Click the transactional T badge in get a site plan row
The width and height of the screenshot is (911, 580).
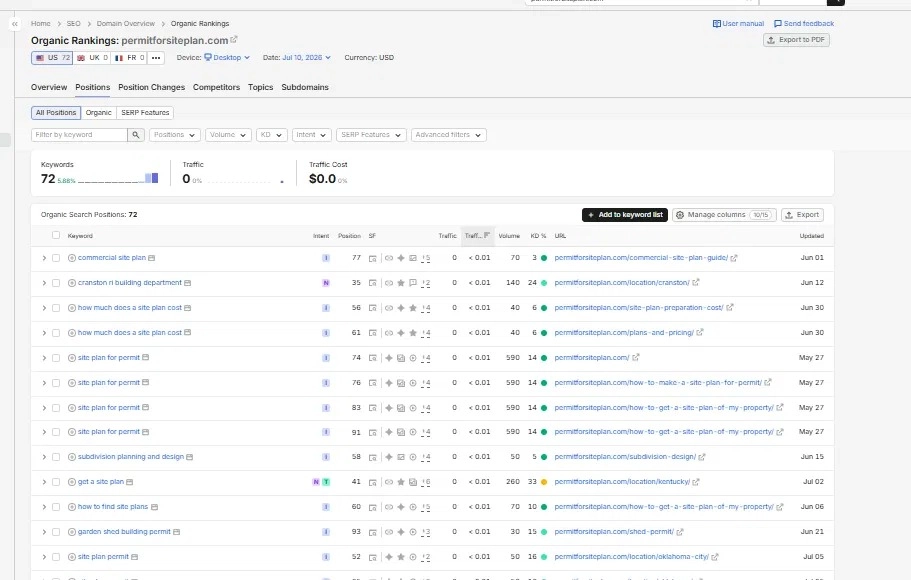click(x=326, y=482)
